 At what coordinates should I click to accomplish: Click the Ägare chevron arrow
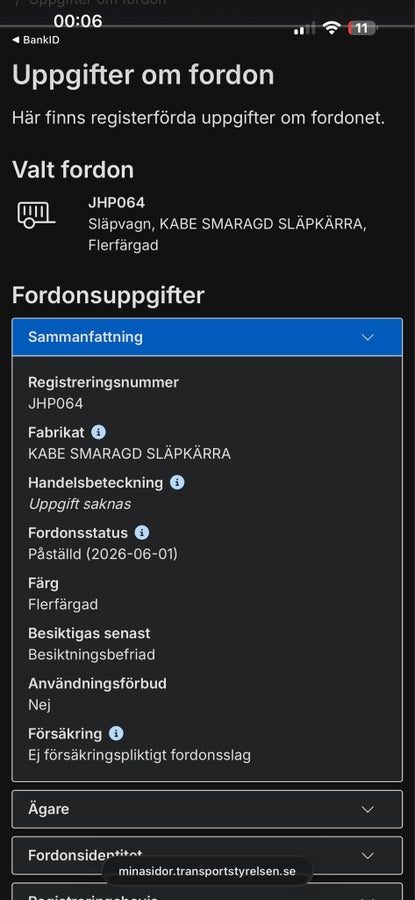point(368,809)
